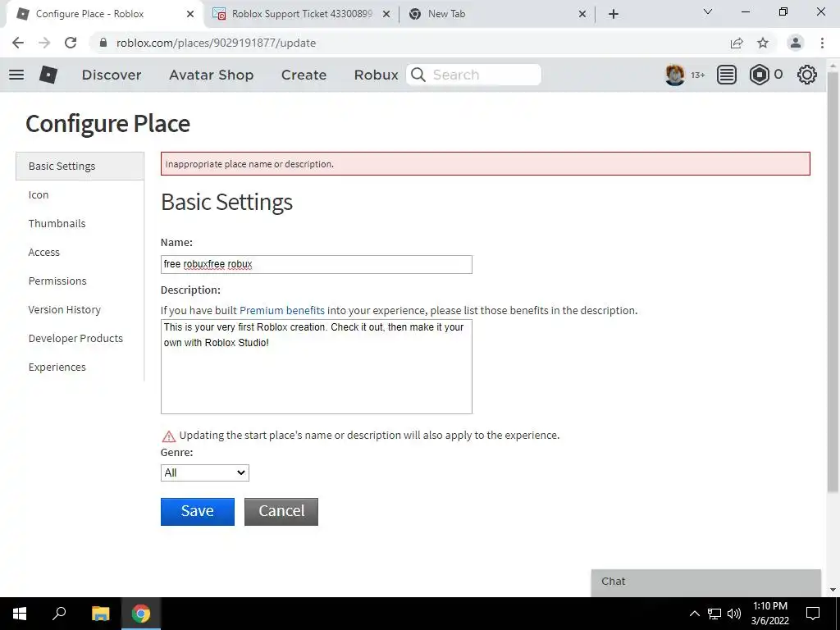Open the settings gear icon
This screenshot has width=840, height=630.
click(807, 75)
